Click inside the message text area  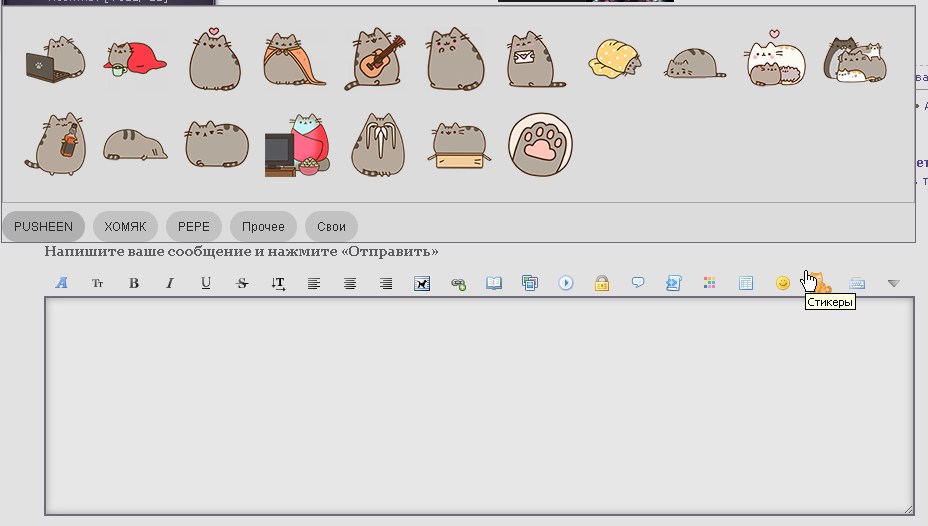[479, 406]
